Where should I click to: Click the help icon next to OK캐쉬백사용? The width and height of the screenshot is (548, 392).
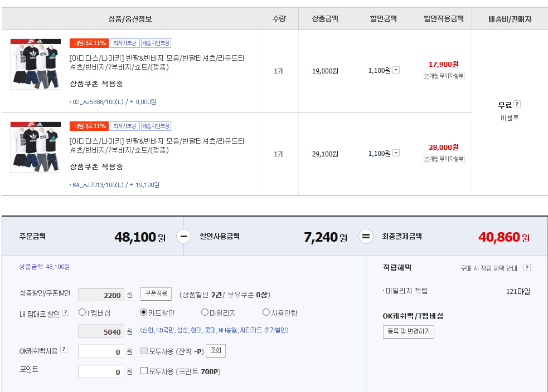[64, 349]
